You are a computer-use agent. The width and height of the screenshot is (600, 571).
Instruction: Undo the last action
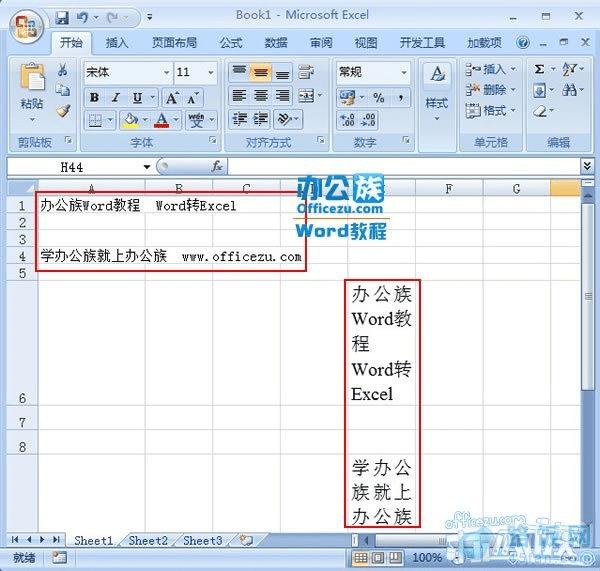(82, 17)
